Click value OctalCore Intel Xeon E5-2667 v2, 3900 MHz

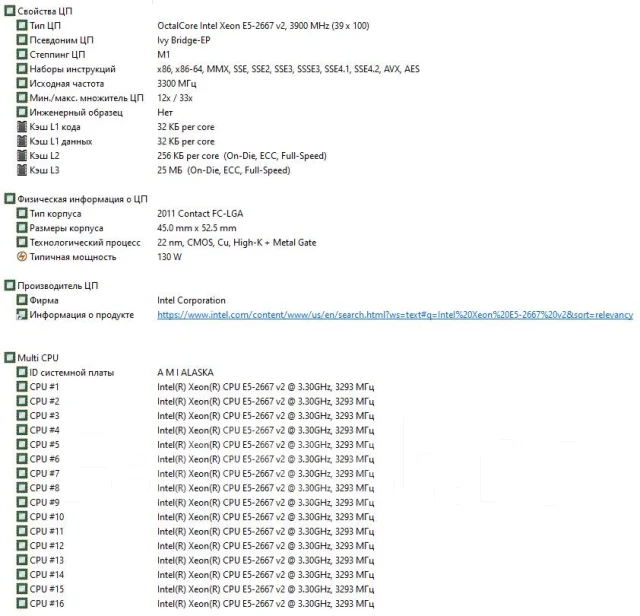point(263,26)
